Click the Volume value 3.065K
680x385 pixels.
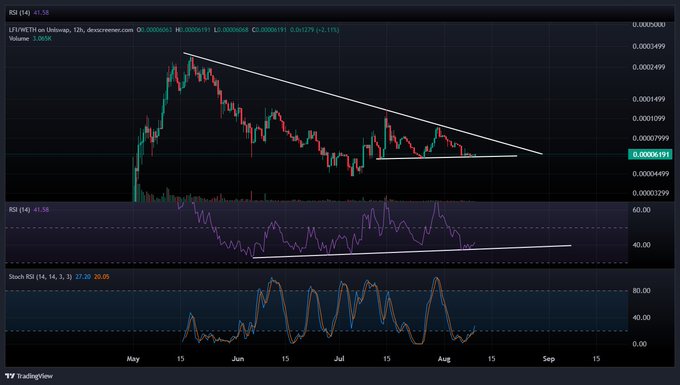point(42,39)
